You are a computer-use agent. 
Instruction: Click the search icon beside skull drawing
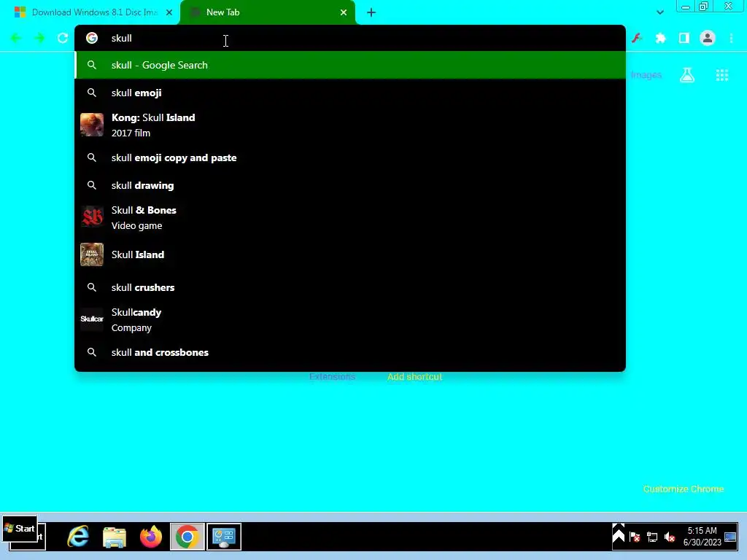[92, 185]
